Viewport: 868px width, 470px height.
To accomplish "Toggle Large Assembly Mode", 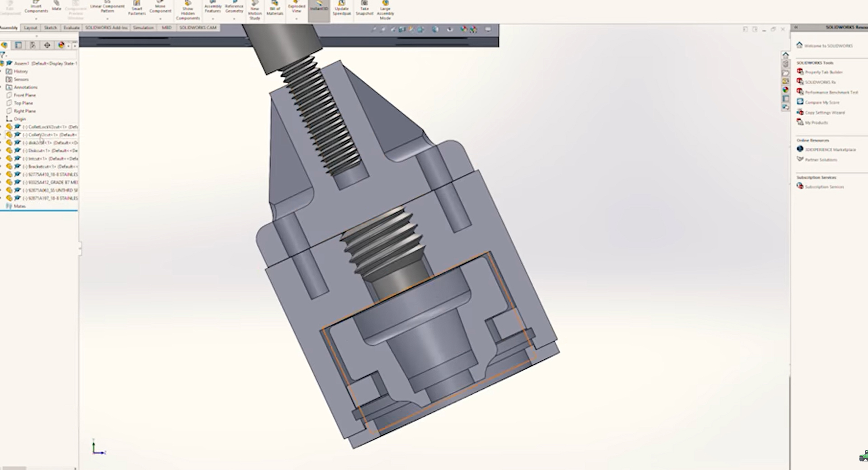I will coord(385,9).
